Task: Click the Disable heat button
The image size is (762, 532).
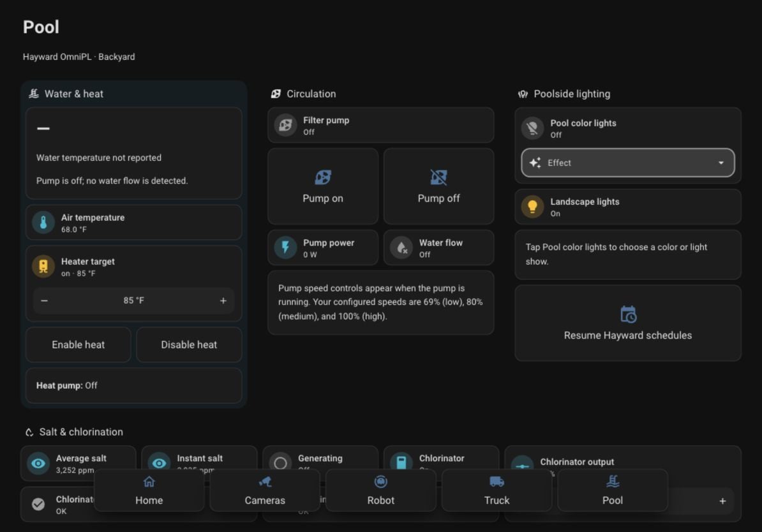Action: (x=189, y=344)
